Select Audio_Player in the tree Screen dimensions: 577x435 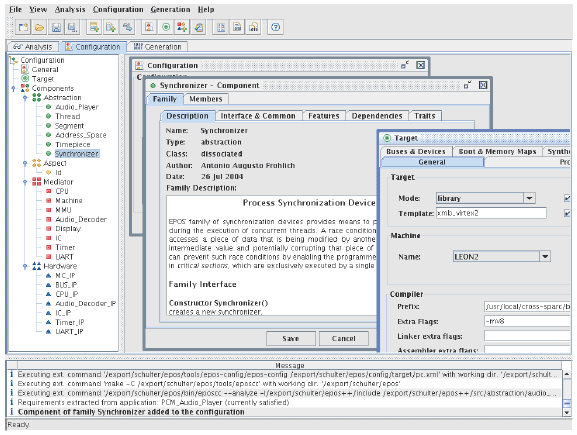[x=77, y=107]
